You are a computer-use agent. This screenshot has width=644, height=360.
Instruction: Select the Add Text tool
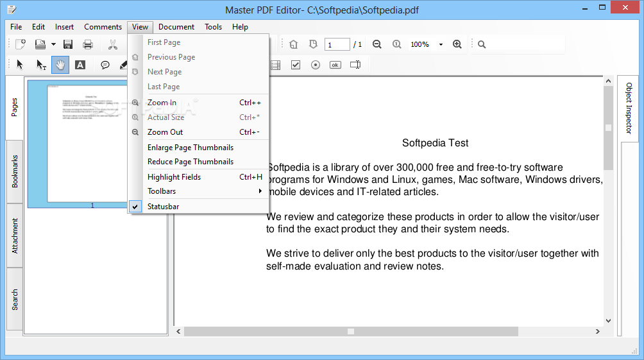pyautogui.click(x=80, y=65)
